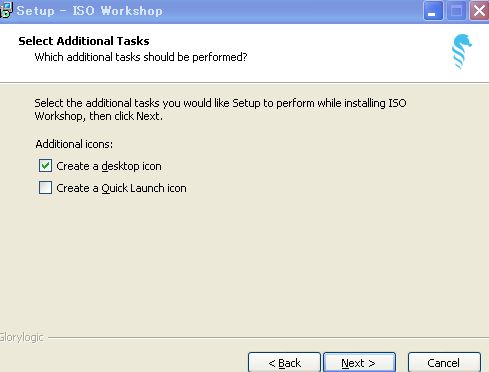This screenshot has height=372, width=489.
Task: Click the empty beige area below the checkboxes
Action: tap(244, 263)
